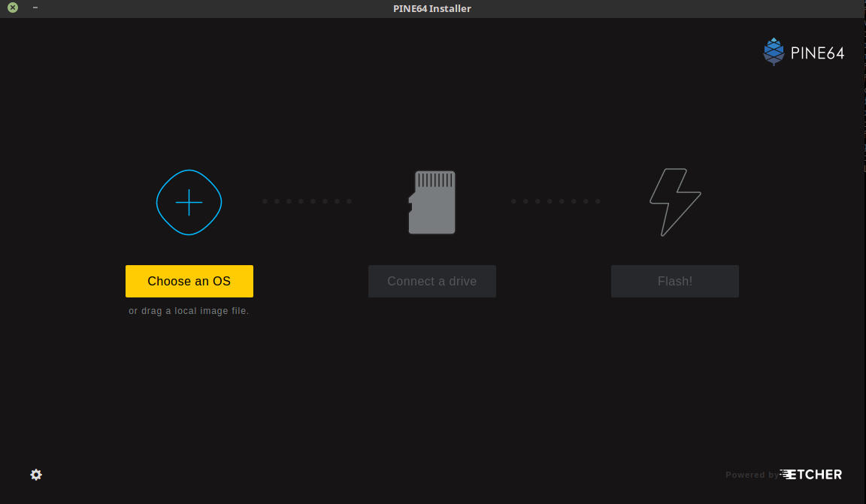
Task: Click the PINE64 wordmark text
Action: click(x=817, y=53)
